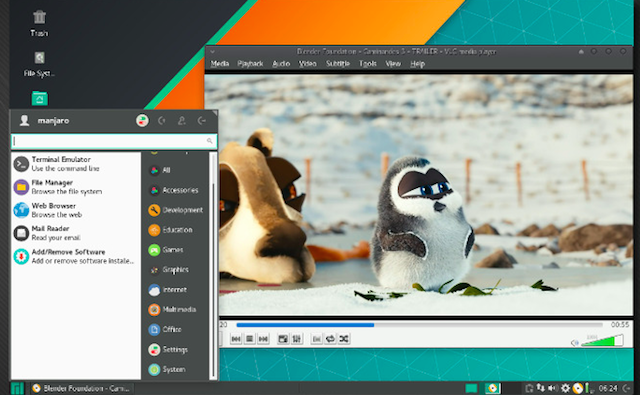Open Add/Remove Software

pos(76,256)
